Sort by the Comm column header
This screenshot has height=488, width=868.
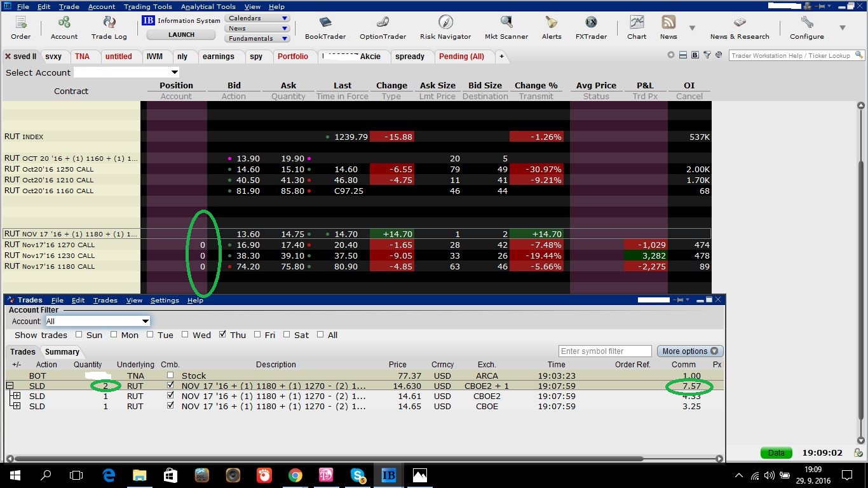(684, 365)
